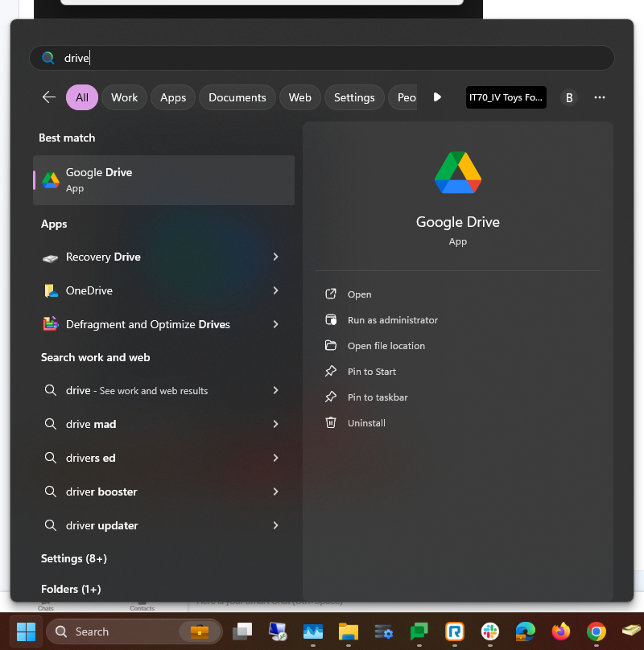
Task: Open the green chat app in taskbar
Action: pos(419,631)
